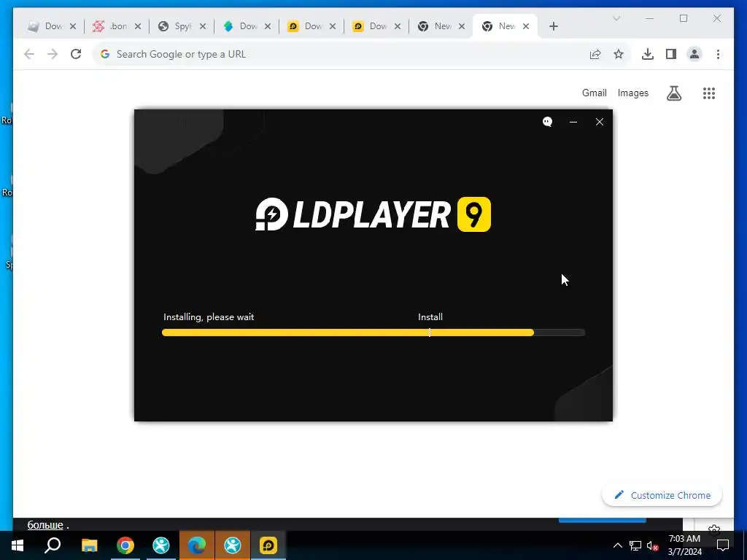Open the Gmail link
This screenshot has height=560, width=747.
pos(594,93)
